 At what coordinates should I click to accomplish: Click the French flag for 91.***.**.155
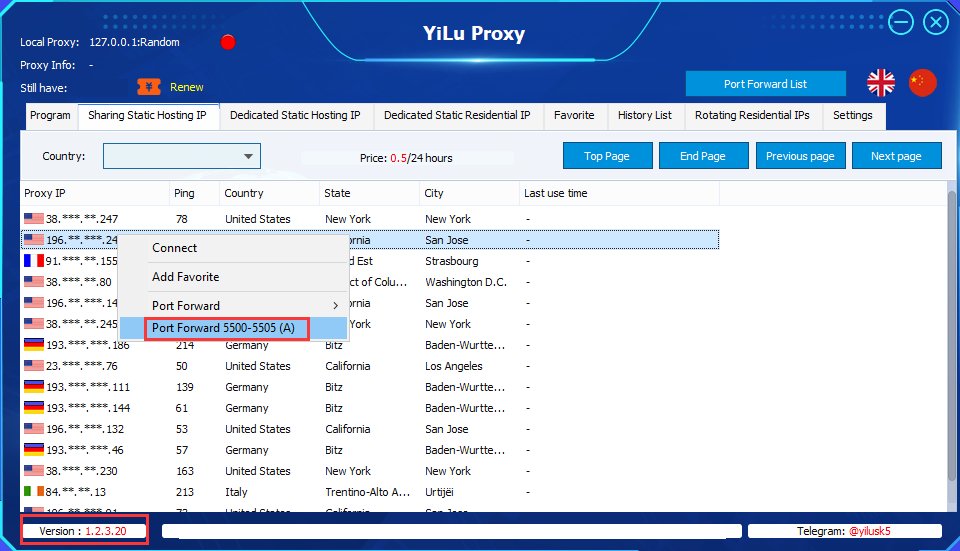click(x=34, y=261)
